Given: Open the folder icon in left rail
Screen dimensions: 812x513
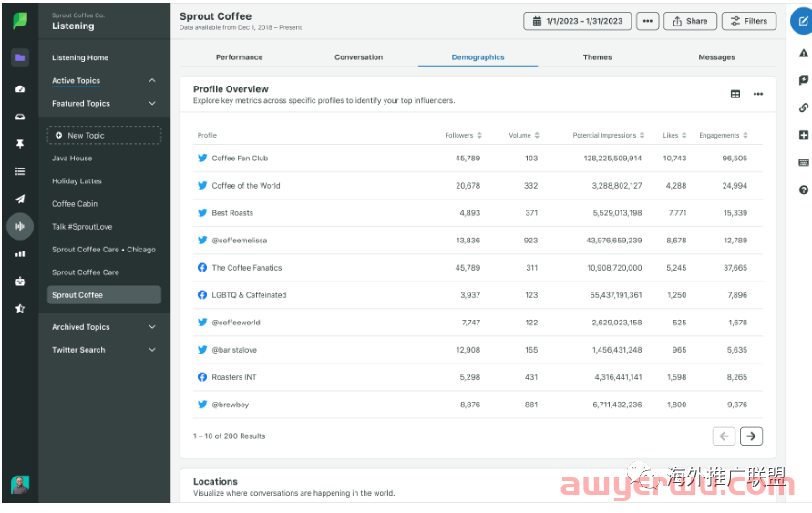Looking at the screenshot, I should click(x=20, y=57).
